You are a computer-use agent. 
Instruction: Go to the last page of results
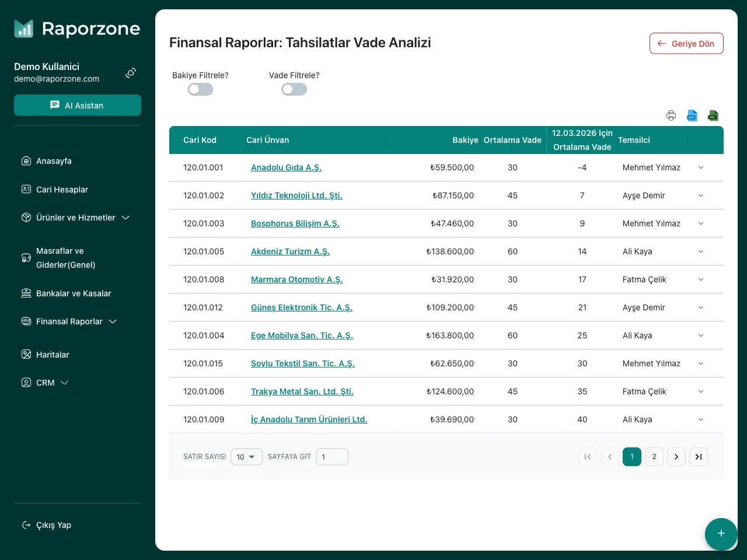[699, 457]
